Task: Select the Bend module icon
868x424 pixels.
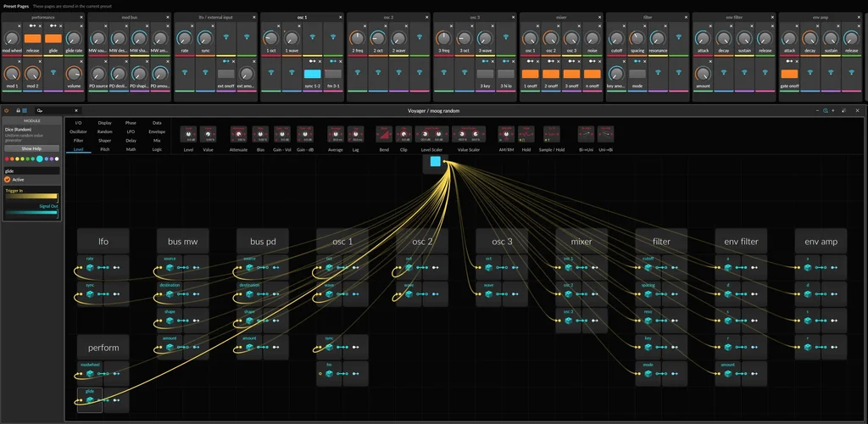Action: (385, 135)
